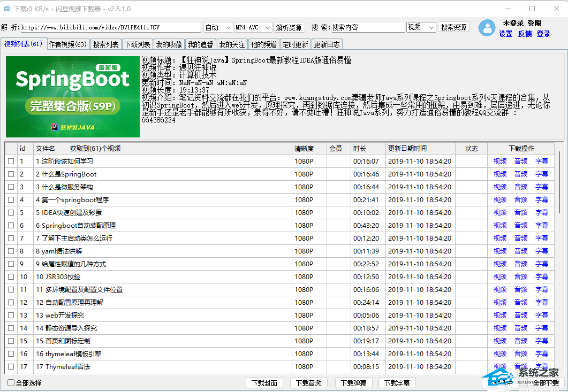Click 字幕 link for yaml语法讲解
The height and width of the screenshot is (392, 568).
pos(541,251)
